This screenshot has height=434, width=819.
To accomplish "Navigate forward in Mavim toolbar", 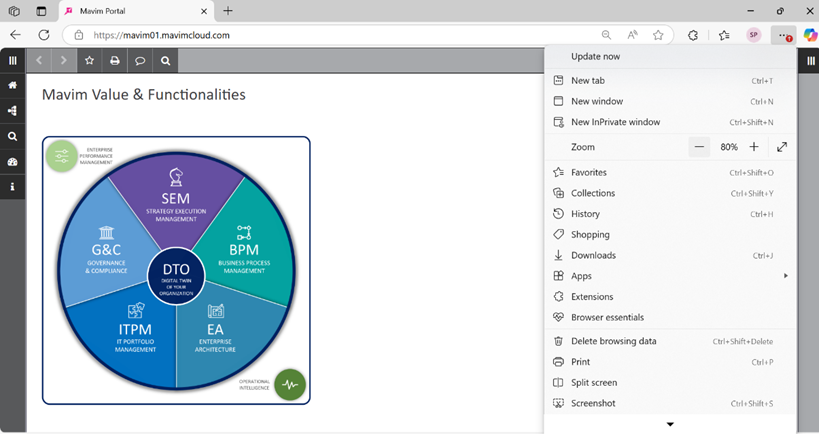I will coord(64,61).
